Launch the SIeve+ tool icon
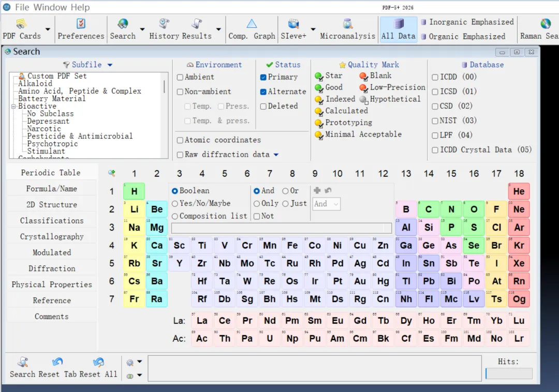 coord(293,24)
